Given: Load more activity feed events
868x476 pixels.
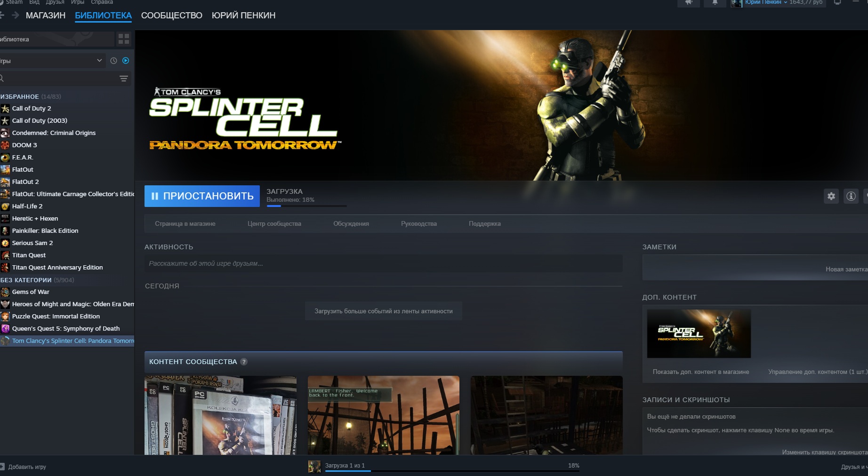Looking at the screenshot, I should (x=384, y=311).
